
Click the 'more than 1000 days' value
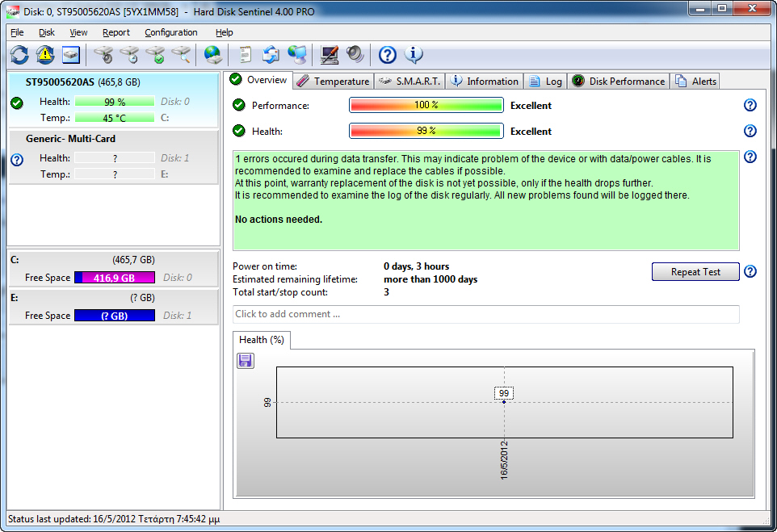click(x=430, y=279)
